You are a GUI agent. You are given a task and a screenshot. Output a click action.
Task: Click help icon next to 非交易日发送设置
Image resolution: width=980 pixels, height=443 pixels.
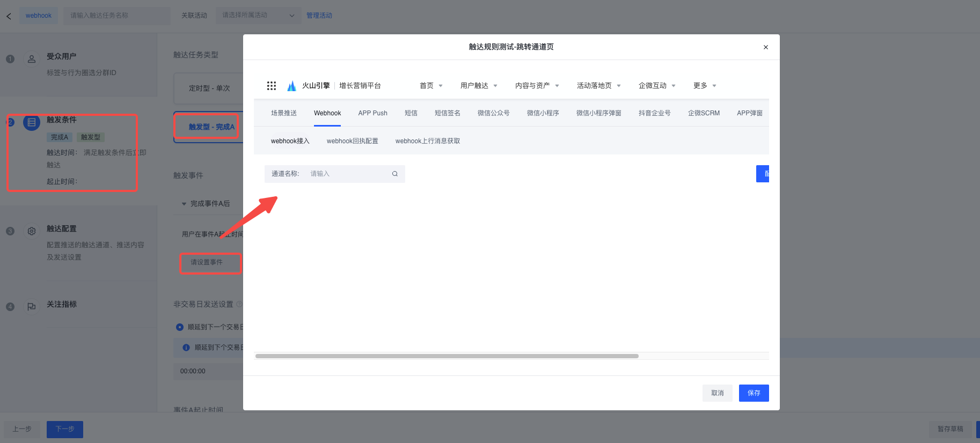click(239, 304)
